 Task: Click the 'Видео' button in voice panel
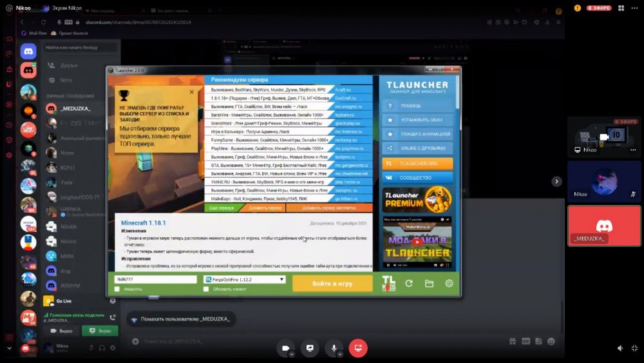click(x=62, y=331)
